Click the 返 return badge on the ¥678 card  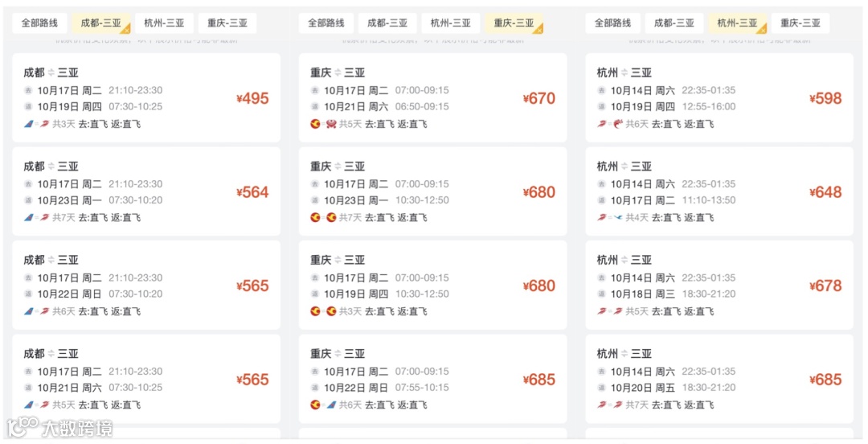tap(601, 294)
